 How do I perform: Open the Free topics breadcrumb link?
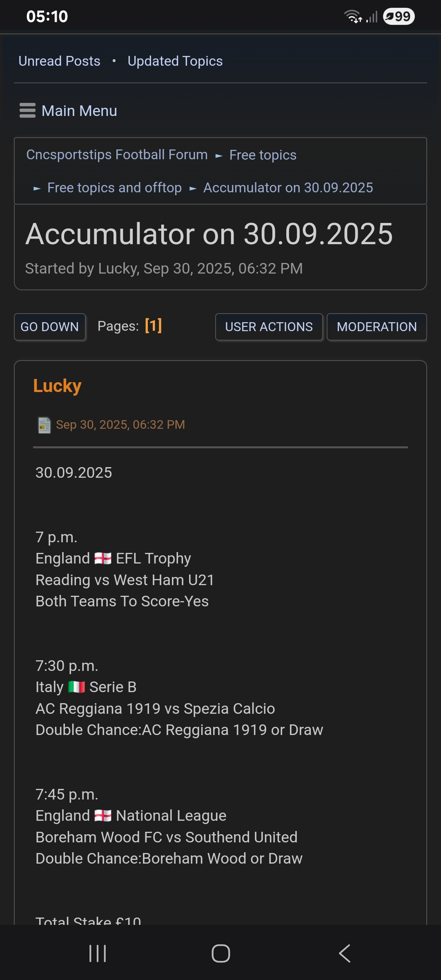263,155
